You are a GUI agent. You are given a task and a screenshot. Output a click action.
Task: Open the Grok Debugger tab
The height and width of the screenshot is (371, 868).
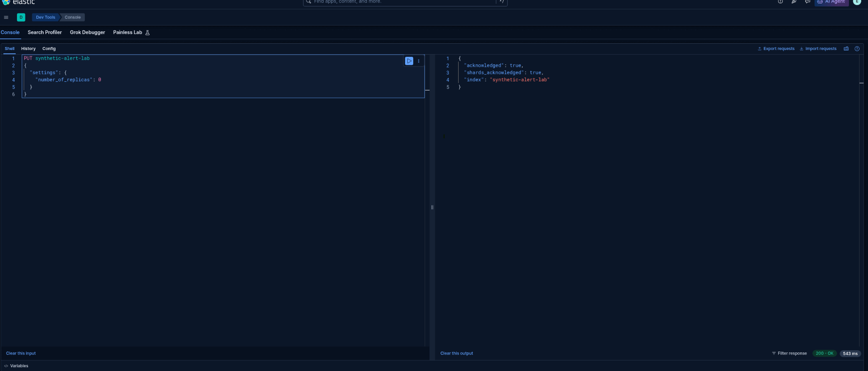(x=87, y=33)
